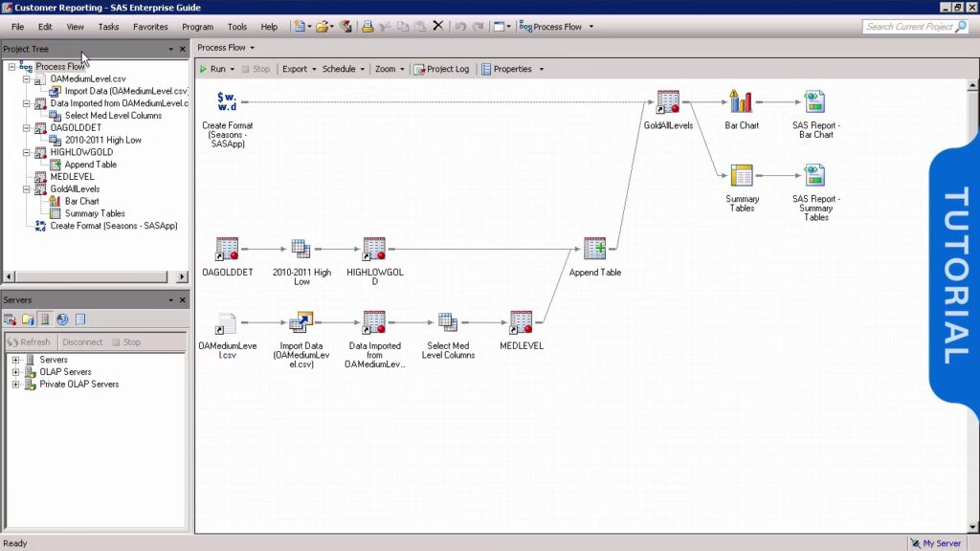Open the Run dropdown arrow
Image resolution: width=980 pixels, height=551 pixels.
[233, 69]
